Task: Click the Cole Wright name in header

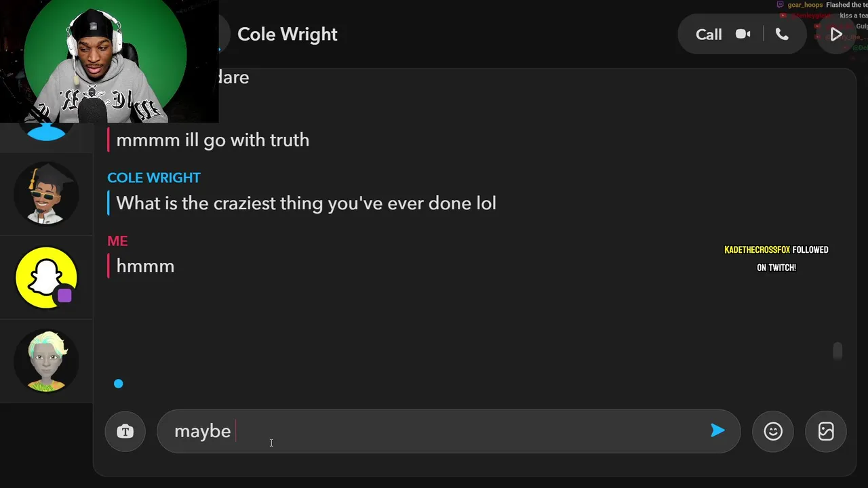Action: 288,35
